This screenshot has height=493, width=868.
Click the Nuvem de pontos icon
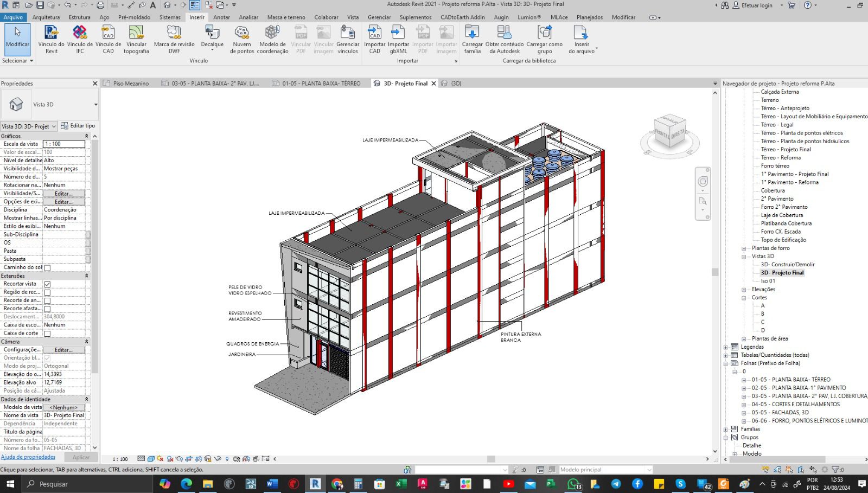point(241,33)
